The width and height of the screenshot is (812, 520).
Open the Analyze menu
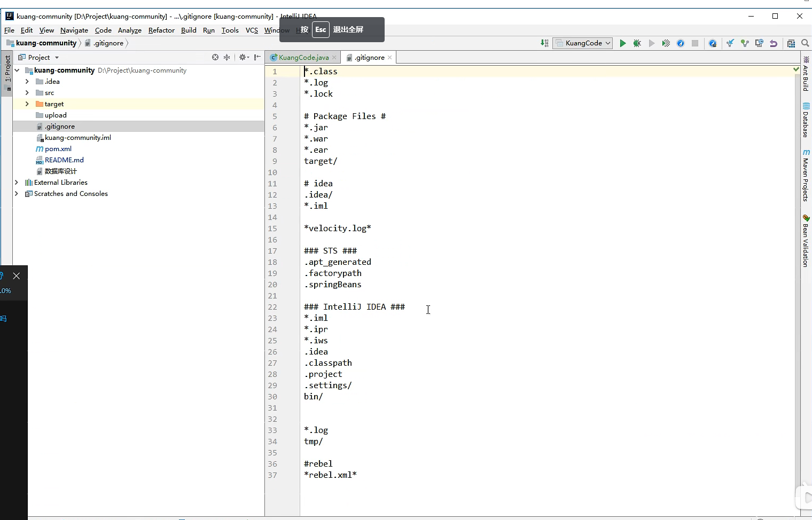tap(130, 30)
